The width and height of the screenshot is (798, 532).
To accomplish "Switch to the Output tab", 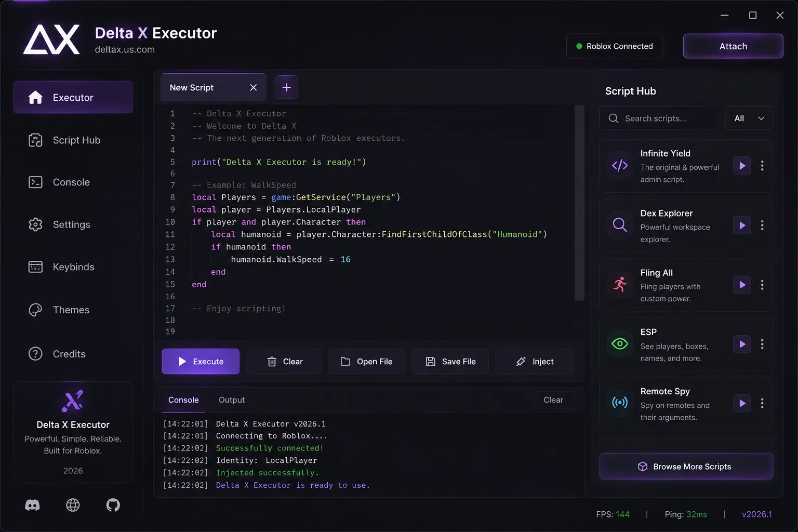I will pos(232,400).
